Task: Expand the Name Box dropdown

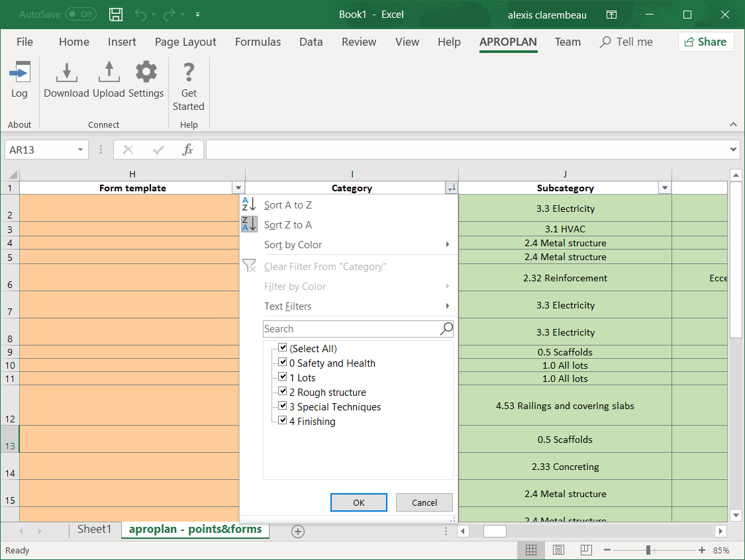Action: [80, 150]
